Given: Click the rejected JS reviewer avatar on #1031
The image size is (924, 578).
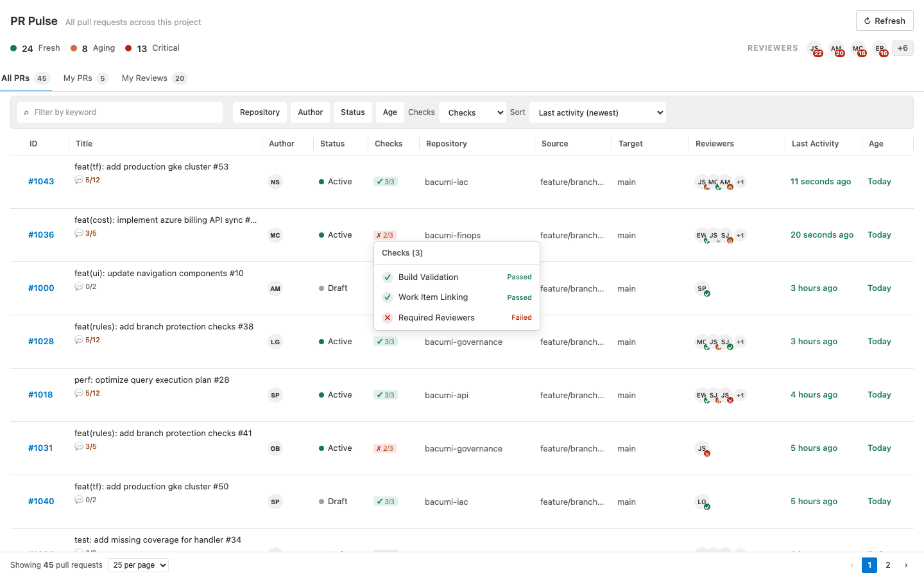Looking at the screenshot, I should pyautogui.click(x=702, y=448).
